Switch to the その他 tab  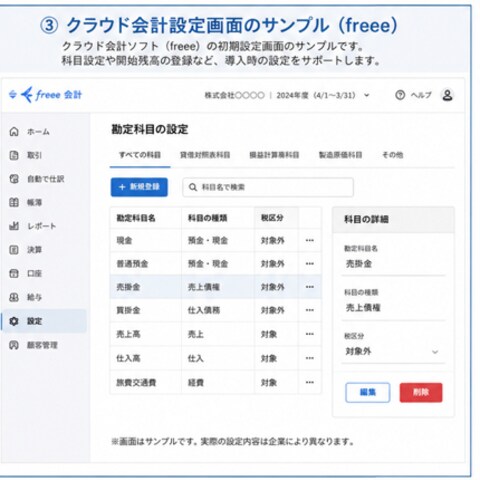392,155
